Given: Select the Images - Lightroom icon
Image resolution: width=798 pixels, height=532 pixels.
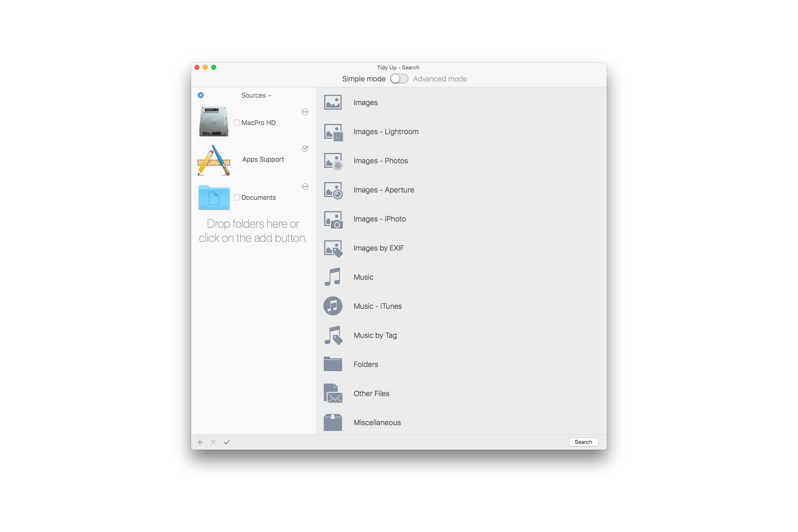Looking at the screenshot, I should point(333,132).
